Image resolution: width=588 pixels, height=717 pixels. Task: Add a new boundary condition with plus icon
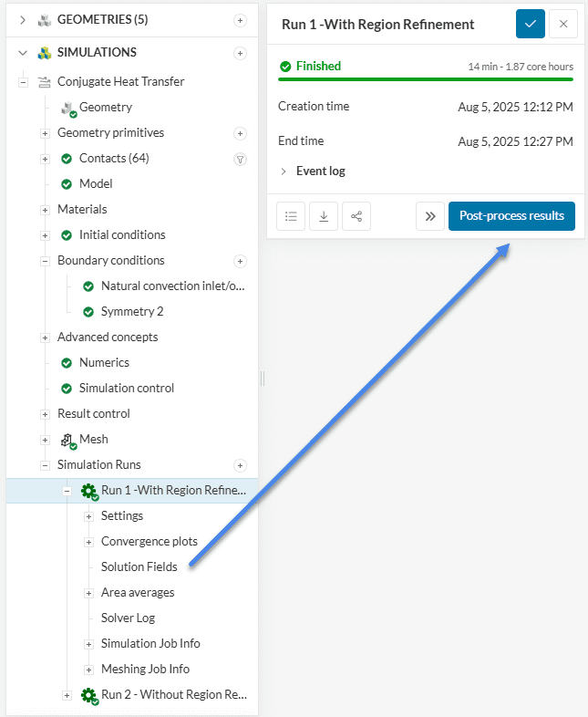tap(240, 261)
